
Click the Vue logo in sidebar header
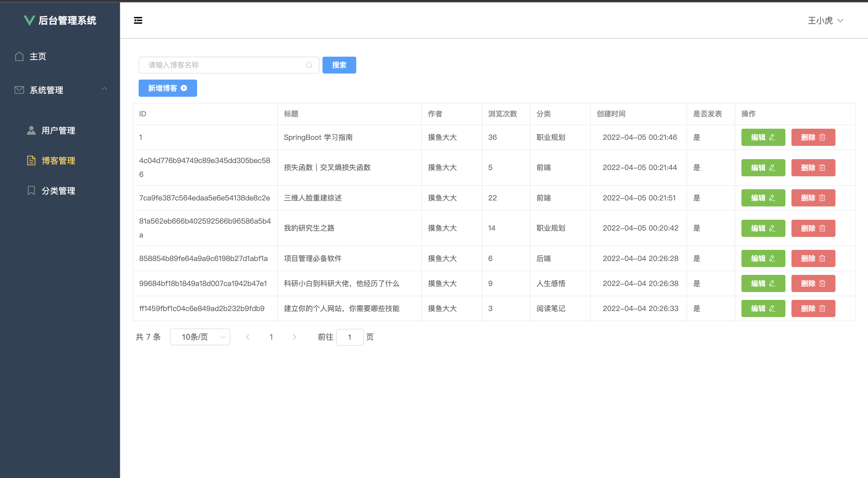point(29,20)
